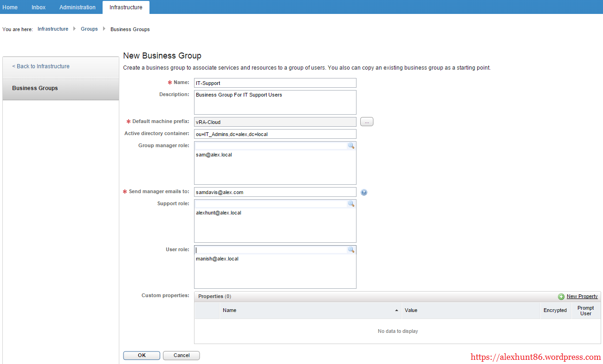Switch to the Inbox tab
Image resolution: width=603 pixels, height=364 pixels.
39,7
